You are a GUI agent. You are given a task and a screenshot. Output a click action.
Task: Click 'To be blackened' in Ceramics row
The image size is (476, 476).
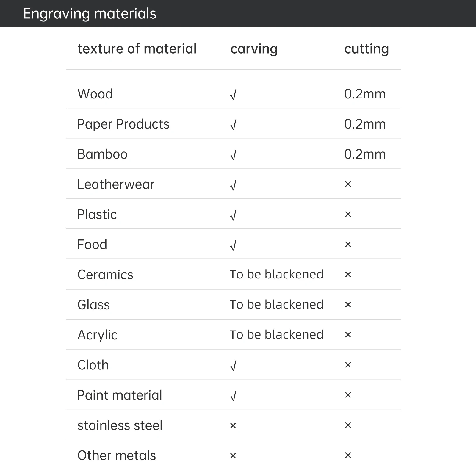[276, 274]
